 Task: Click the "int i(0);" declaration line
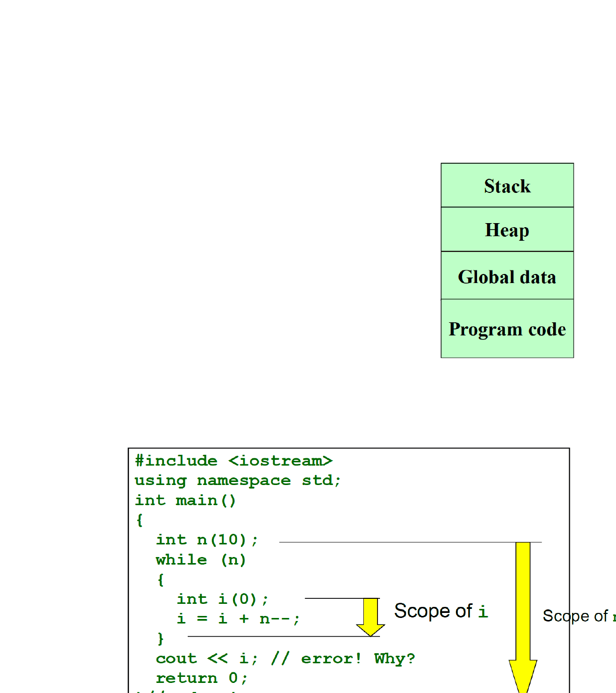pyautogui.click(x=222, y=599)
